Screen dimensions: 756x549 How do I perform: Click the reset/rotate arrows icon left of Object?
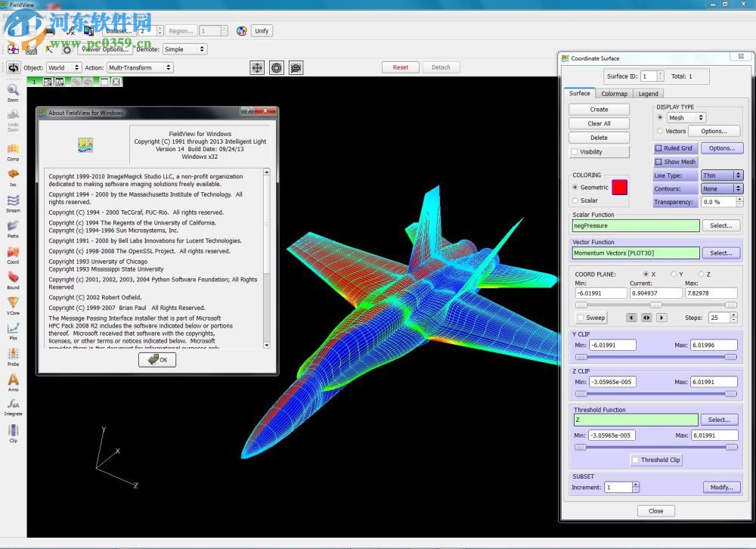13,67
